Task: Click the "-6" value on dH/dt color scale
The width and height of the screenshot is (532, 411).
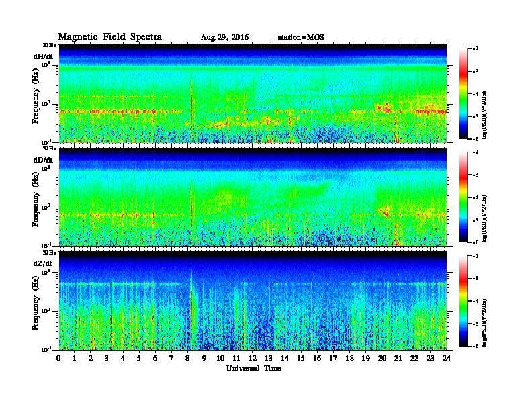Action: [476, 139]
